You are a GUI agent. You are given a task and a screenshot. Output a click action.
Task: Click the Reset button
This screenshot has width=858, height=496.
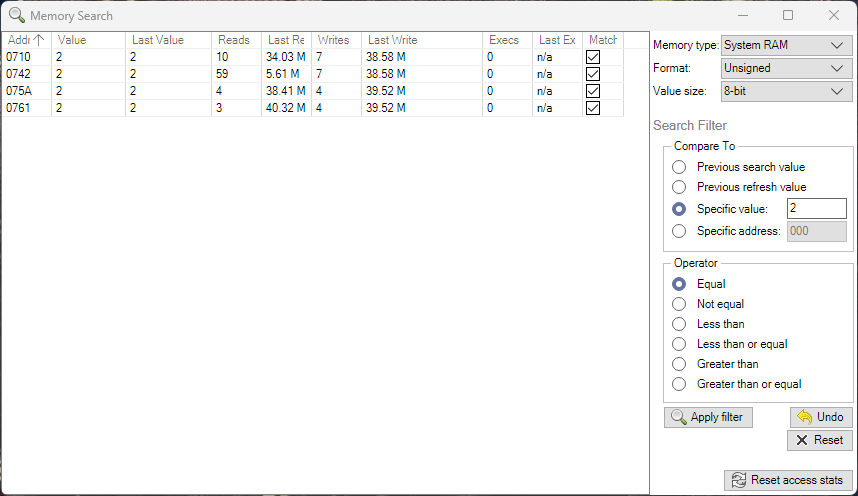(x=820, y=440)
